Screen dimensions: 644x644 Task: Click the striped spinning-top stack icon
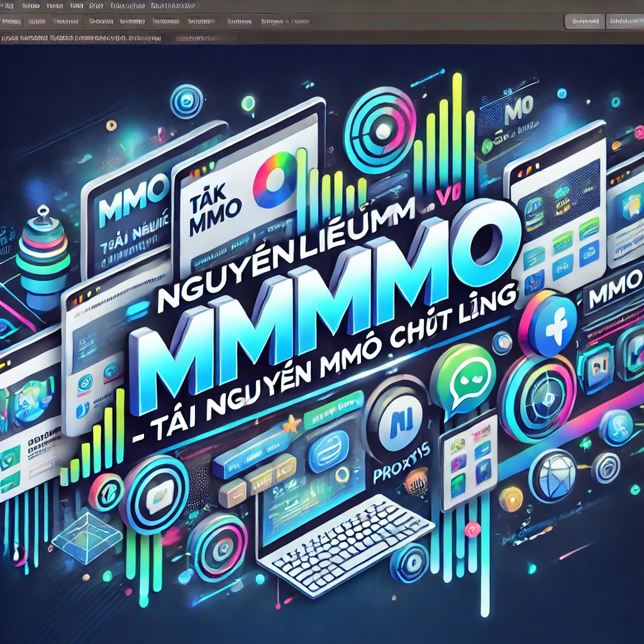point(42,252)
